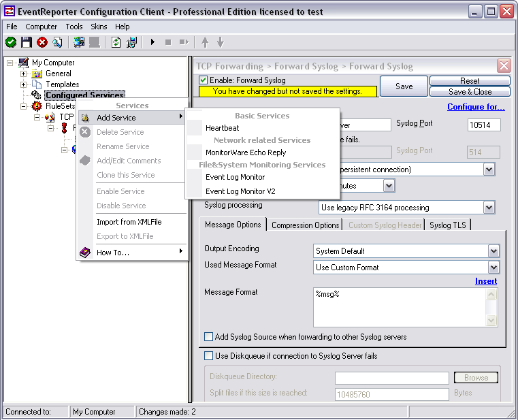Click the red X cancel toolbar icon
518x420 pixels.
coord(42,42)
